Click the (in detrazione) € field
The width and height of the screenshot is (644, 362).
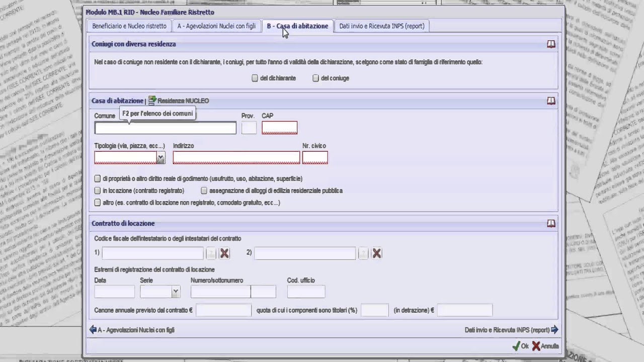coord(464,310)
